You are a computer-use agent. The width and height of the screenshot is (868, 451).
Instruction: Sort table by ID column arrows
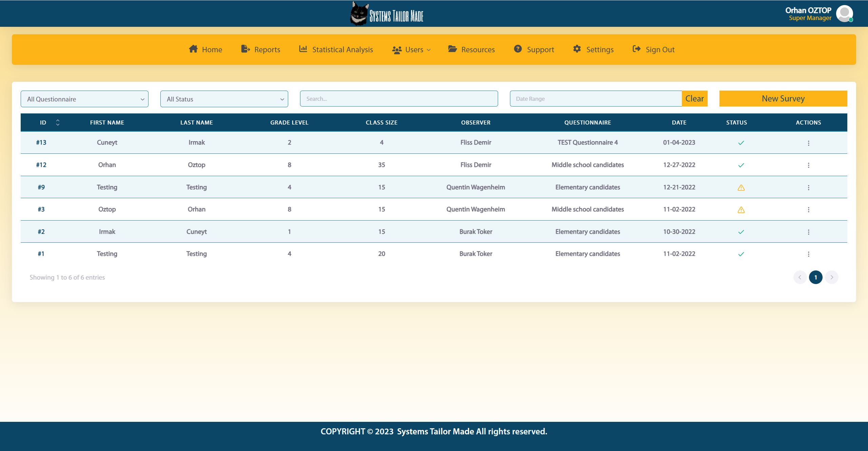58,123
